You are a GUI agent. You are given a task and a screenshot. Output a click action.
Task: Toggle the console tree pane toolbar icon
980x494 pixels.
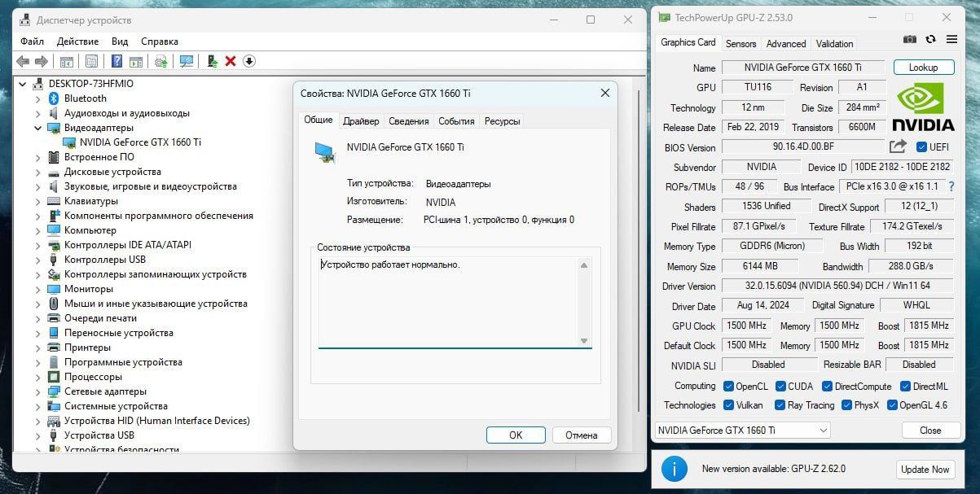(x=67, y=61)
